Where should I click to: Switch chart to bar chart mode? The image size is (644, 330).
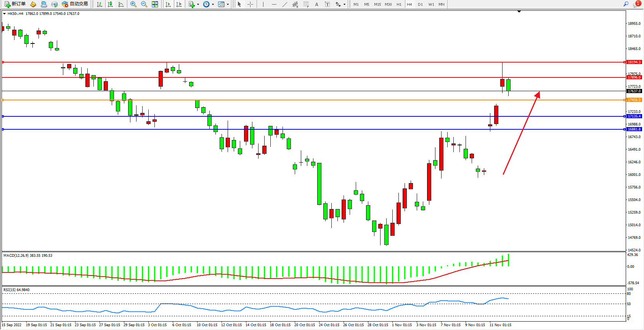click(100, 4)
